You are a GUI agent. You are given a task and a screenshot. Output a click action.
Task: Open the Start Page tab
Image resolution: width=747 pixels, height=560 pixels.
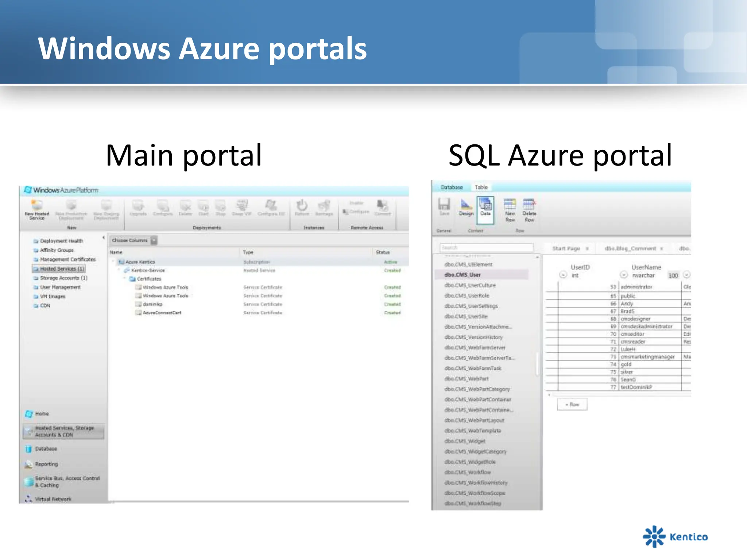566,248
